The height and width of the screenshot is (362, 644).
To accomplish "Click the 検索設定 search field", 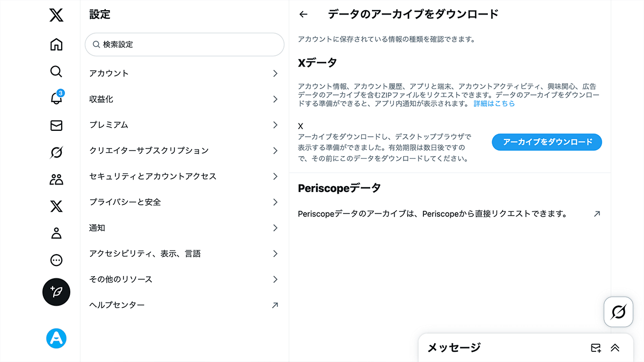I will coord(185,45).
